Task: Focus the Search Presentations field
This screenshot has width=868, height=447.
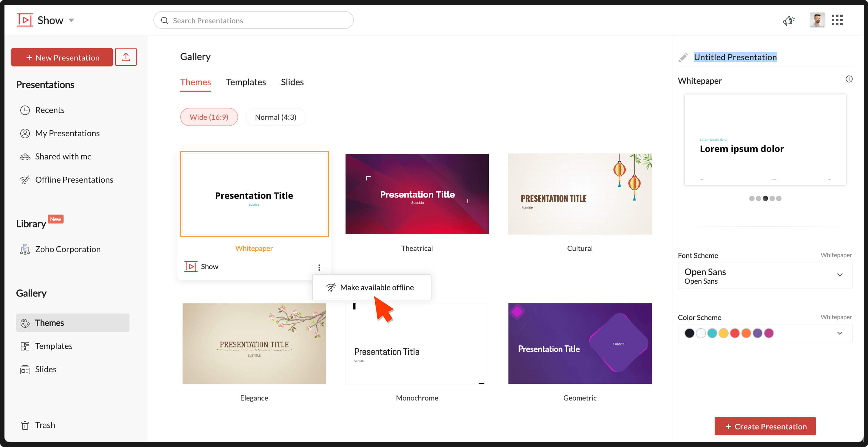Action: coord(253,21)
